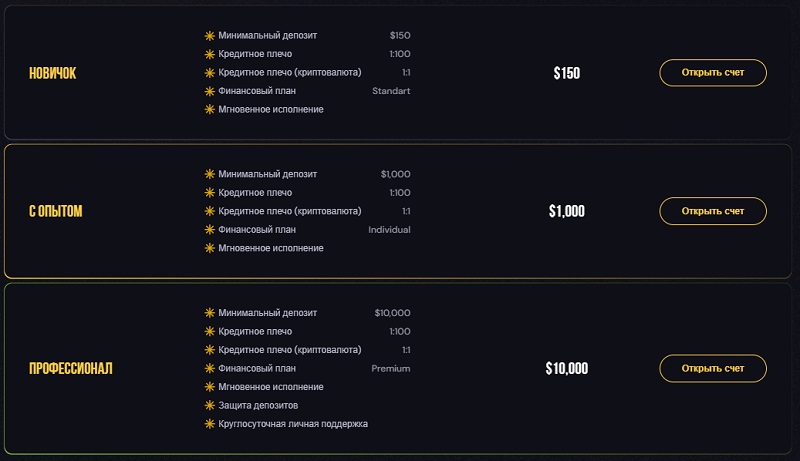
Task: Click the star icon beside НОВИЧОК Минимальный депозит
Action: point(210,36)
